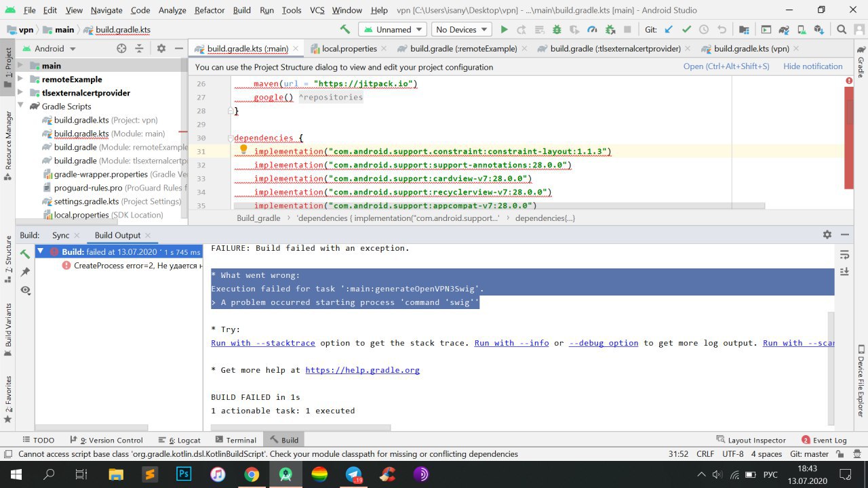Toggle pin tab in Build panel
Viewport: 868px width, 488px height.
pyautogui.click(x=25, y=272)
